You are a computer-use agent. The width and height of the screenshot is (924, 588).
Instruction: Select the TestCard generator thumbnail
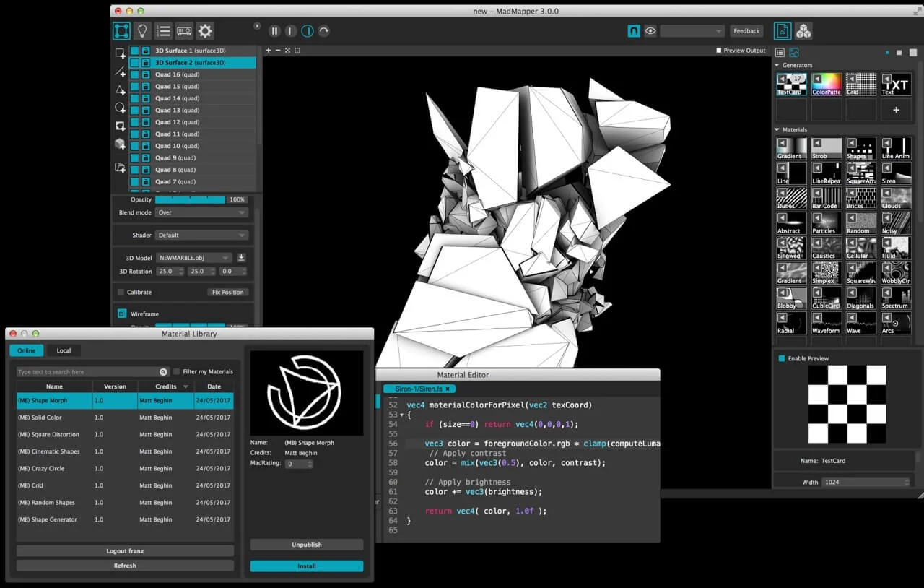[790, 83]
